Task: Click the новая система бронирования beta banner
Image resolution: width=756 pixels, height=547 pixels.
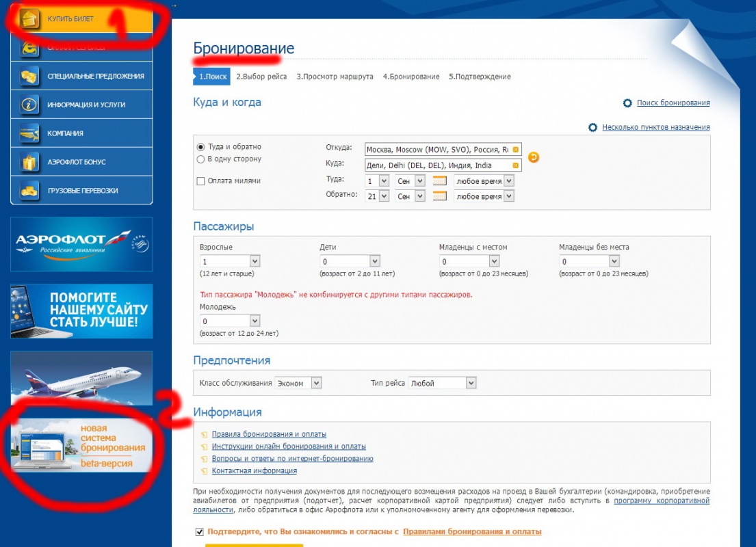Action: pyautogui.click(x=82, y=446)
